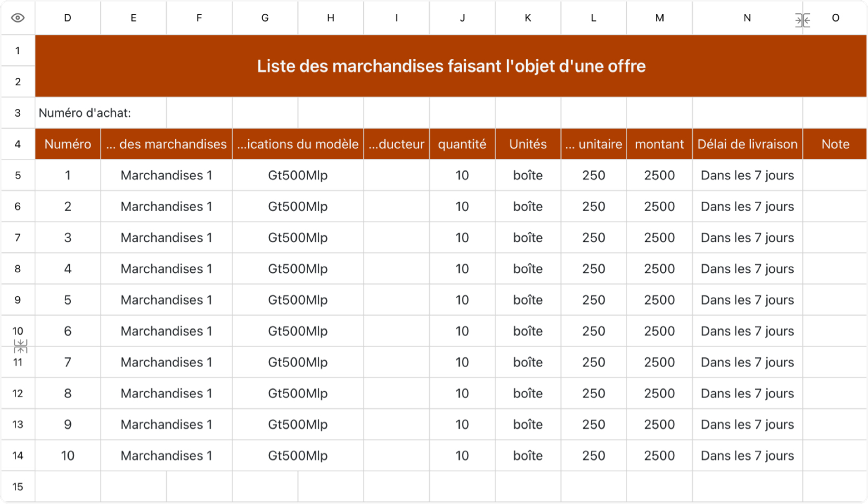Expand hidden columns between N and O

point(802,20)
